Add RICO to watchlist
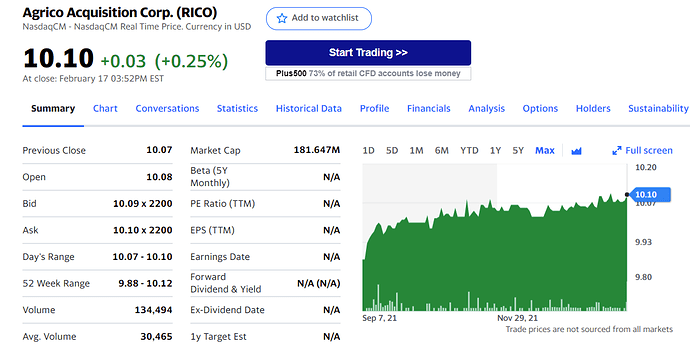The width and height of the screenshot is (690, 361). coord(319,18)
